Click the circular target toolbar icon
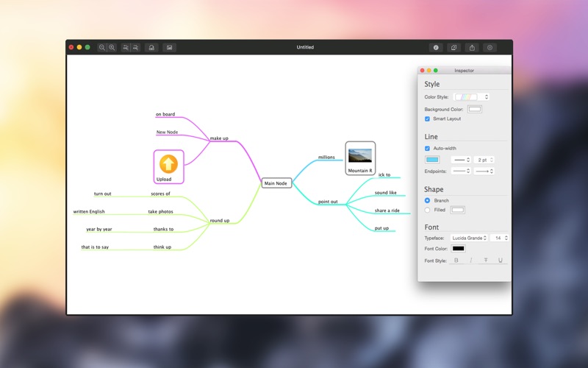Screen dimensions: 588x368 [x=490, y=48]
